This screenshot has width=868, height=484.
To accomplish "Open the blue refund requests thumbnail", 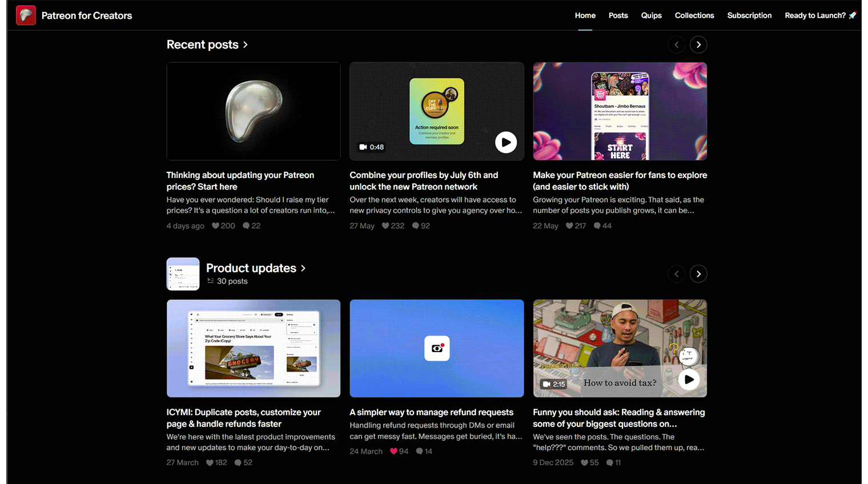I will (x=437, y=349).
